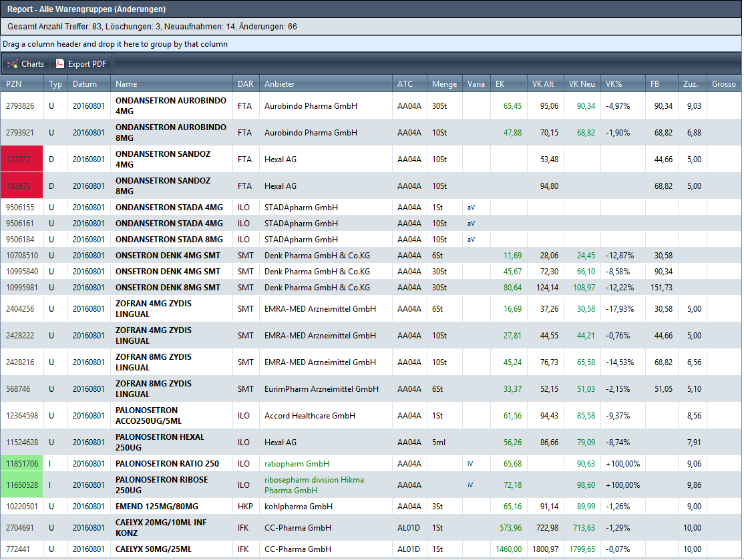Click name ONDANSETRON SANDOZ 8MG

coord(163,186)
